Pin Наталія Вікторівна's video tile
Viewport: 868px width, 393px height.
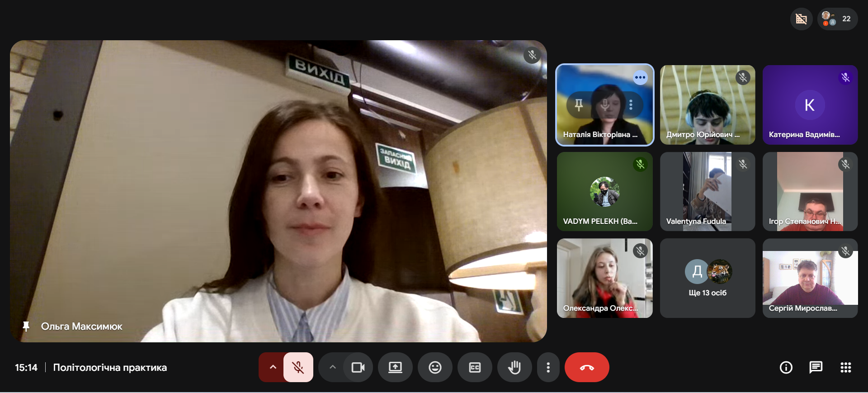[579, 105]
